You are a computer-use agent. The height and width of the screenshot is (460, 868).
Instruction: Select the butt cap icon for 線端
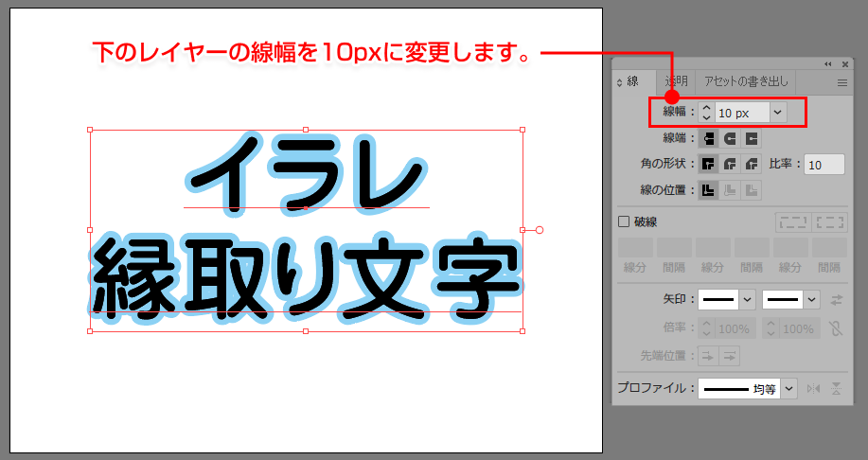pos(708,138)
